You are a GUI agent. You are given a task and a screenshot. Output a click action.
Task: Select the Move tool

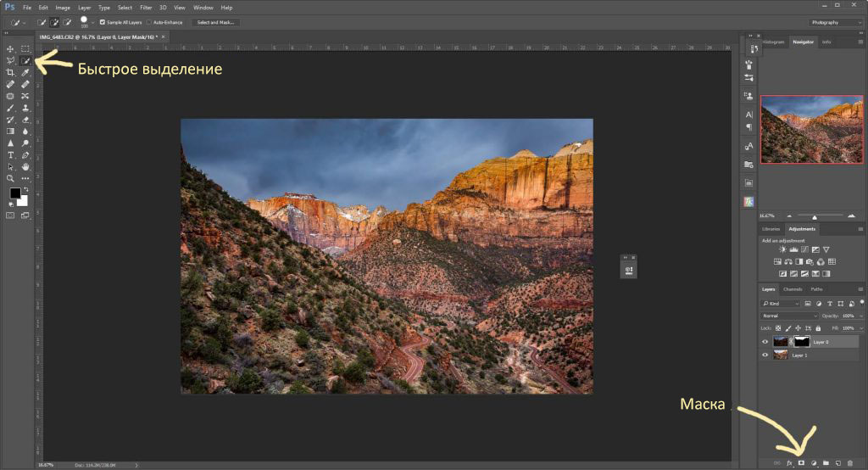click(x=10, y=48)
